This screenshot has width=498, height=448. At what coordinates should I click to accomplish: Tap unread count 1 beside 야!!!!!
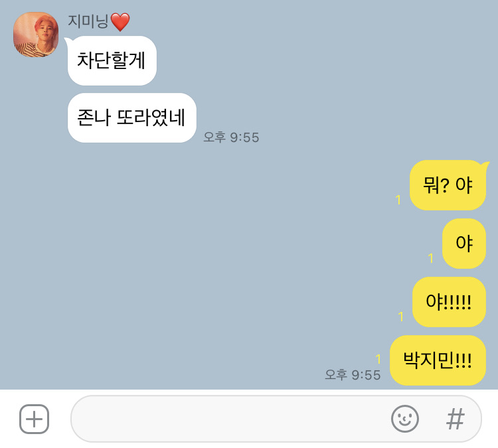(x=401, y=317)
